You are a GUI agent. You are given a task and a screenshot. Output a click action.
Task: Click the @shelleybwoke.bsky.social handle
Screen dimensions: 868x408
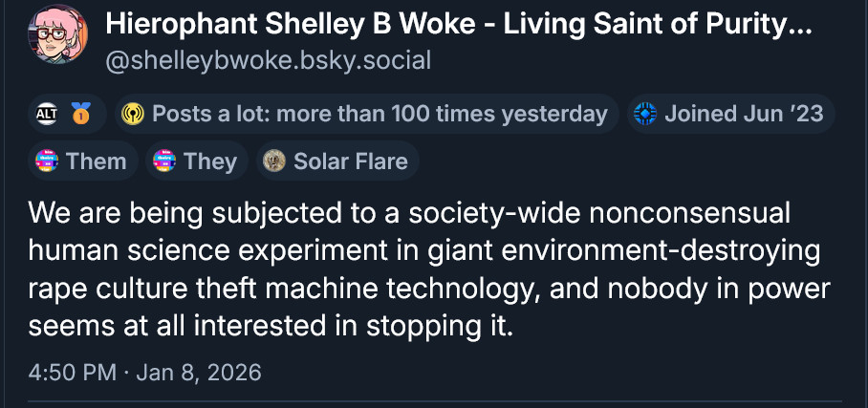tap(268, 61)
